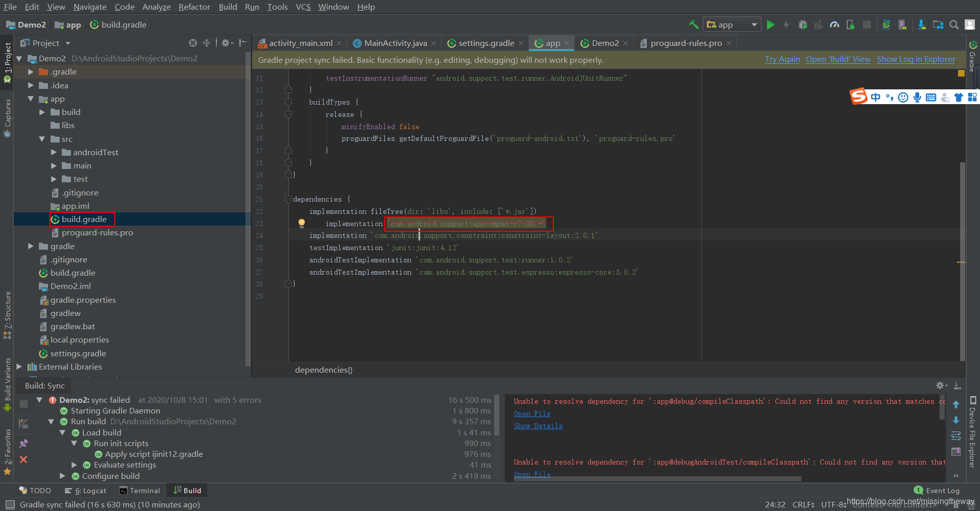Jump to previous error up arrow
The image size is (980, 511).
(956, 404)
